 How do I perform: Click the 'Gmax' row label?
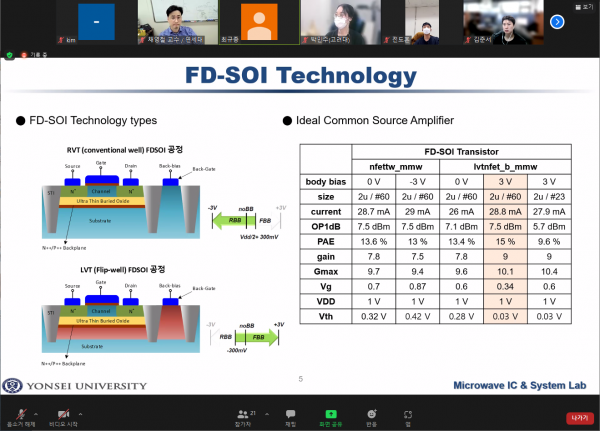click(x=326, y=272)
